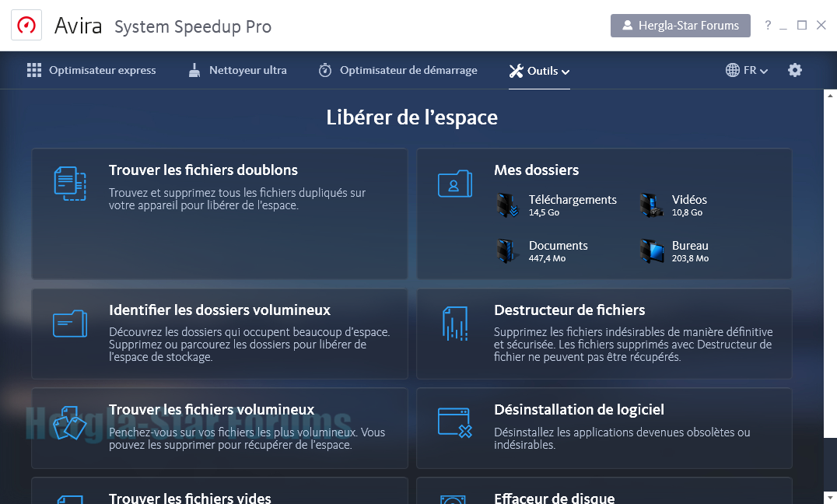This screenshot has height=504, width=837.
Task: Click the help question mark icon
Action: 768,25
